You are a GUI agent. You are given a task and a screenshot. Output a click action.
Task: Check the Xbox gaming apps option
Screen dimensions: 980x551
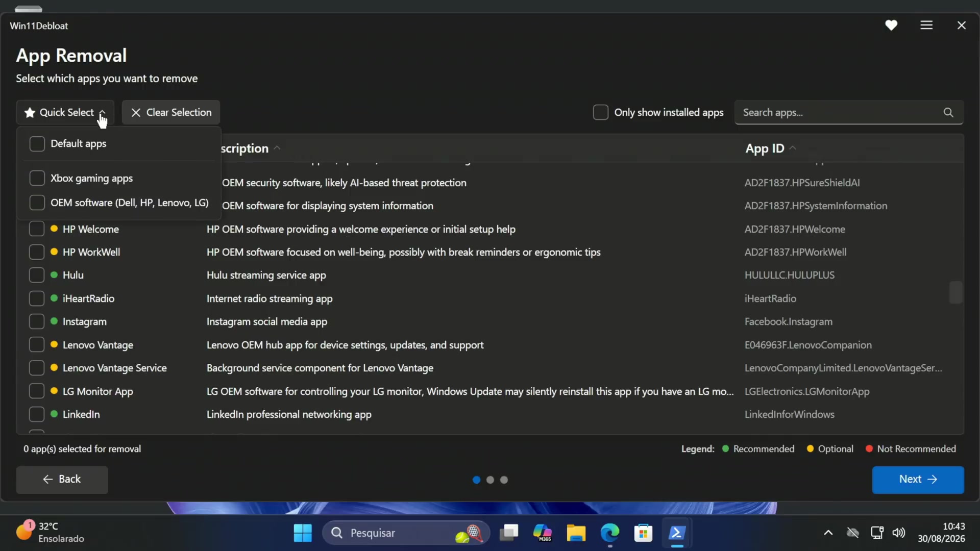pos(37,178)
